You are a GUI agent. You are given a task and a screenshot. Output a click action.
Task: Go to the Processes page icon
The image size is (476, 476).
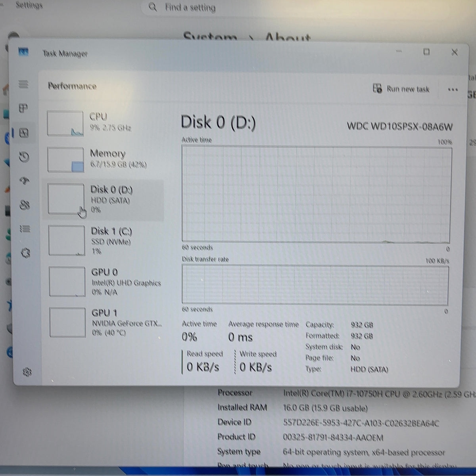pos(23,108)
